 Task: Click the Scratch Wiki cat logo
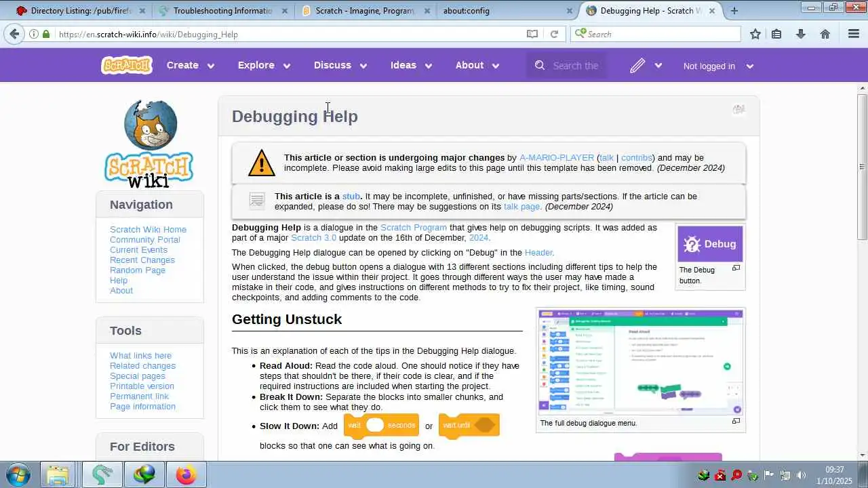click(x=149, y=143)
